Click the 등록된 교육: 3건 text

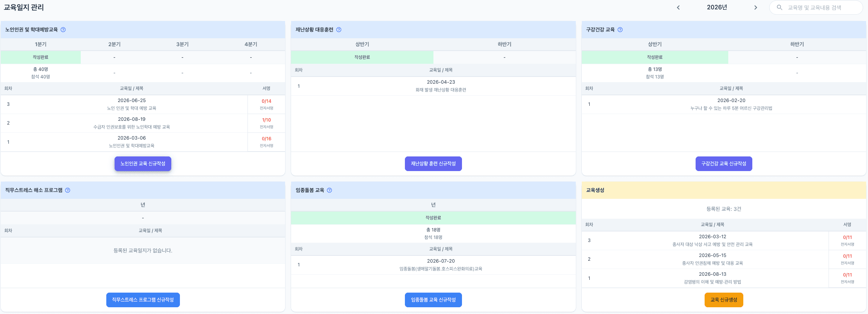pyautogui.click(x=724, y=209)
